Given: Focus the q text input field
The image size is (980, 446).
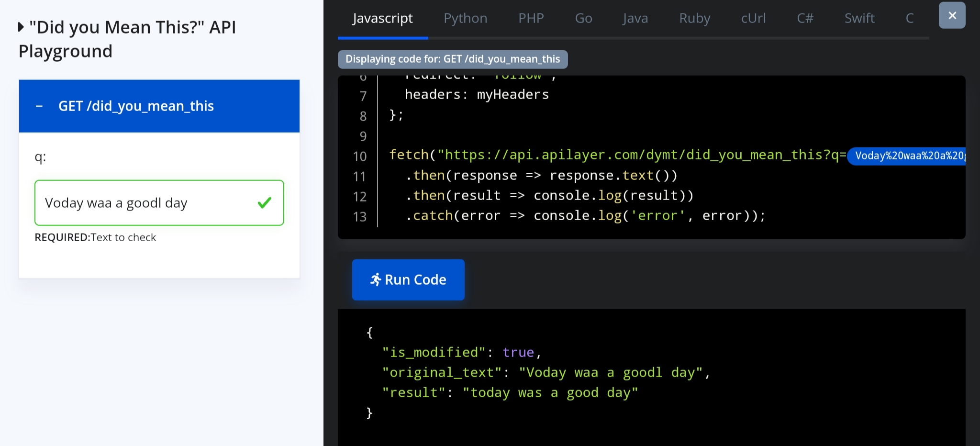Looking at the screenshot, I should click(x=159, y=203).
